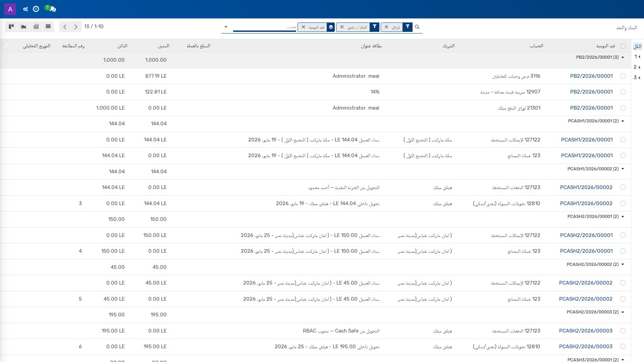Open optional columns toggle icon in header
This screenshot has height=362, width=644.
pos(6,46)
